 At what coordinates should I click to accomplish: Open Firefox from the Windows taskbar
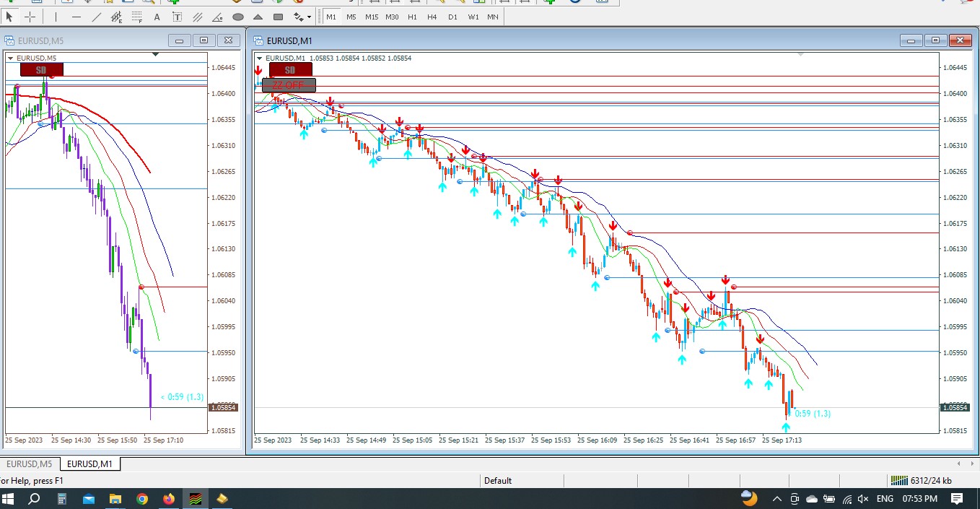tap(169, 499)
